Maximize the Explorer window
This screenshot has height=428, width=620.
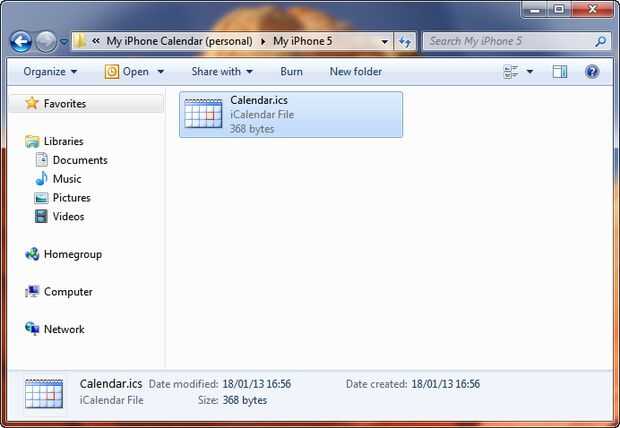(x=559, y=9)
